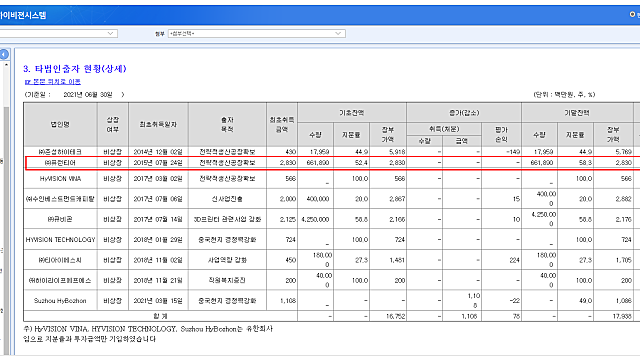Click the '기말잔액' column header
Viewport: 640px width, 360px height.
click(577, 113)
